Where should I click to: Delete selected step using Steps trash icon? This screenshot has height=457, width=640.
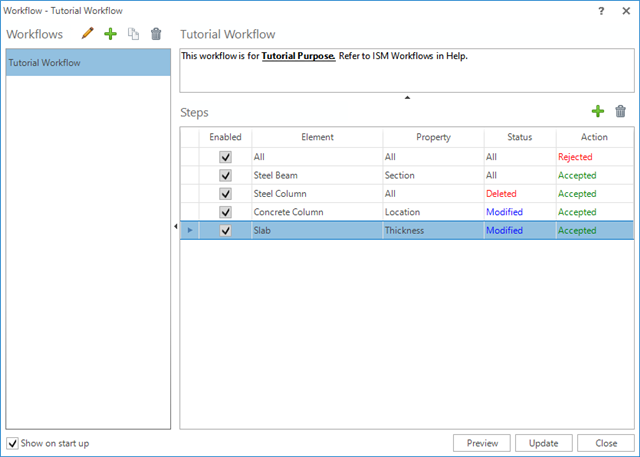click(620, 111)
